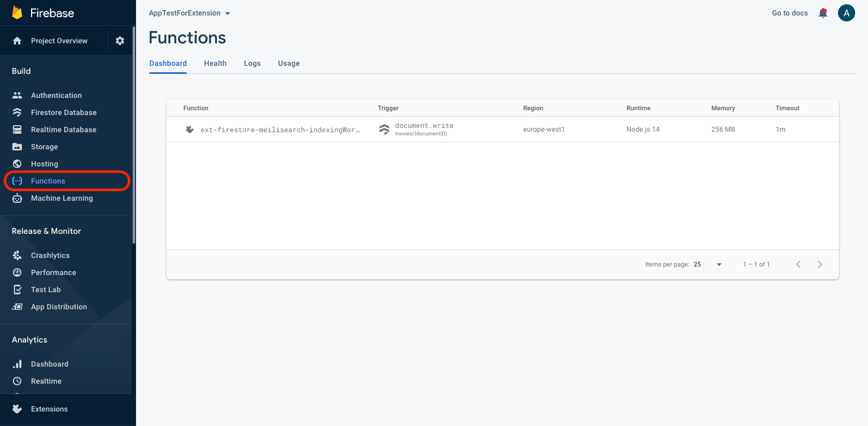The height and width of the screenshot is (426, 868).
Task: Open Crashlytics section
Action: pos(50,255)
